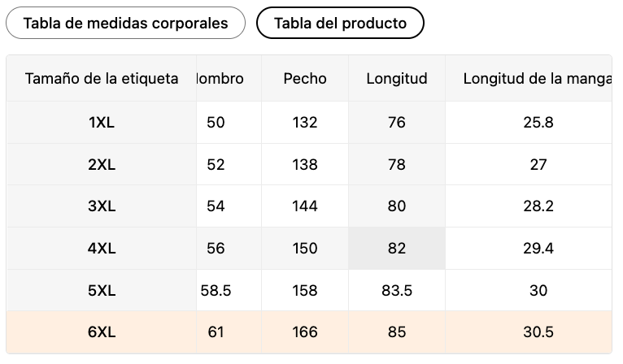
Task: Select the Tabla del producto tab
Action: pos(340,23)
